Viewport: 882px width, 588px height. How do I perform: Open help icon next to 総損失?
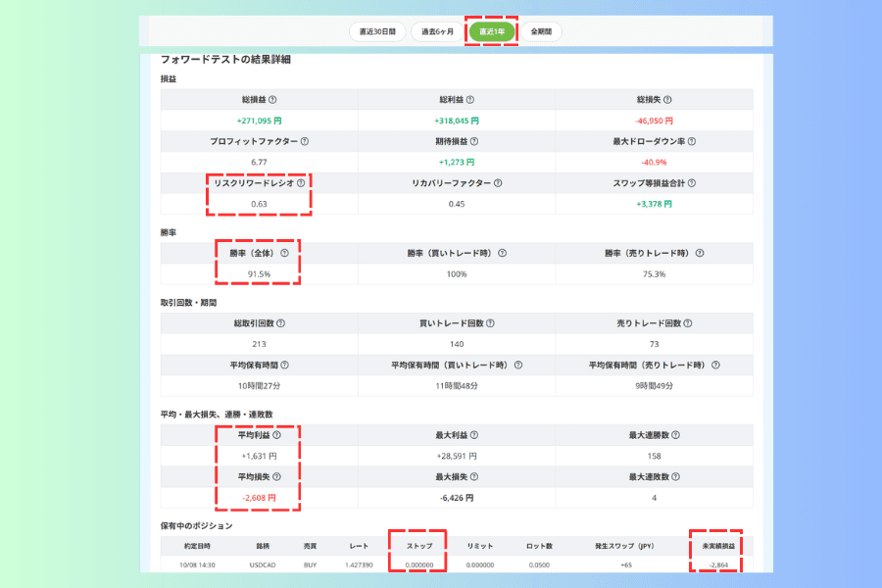coord(667,100)
